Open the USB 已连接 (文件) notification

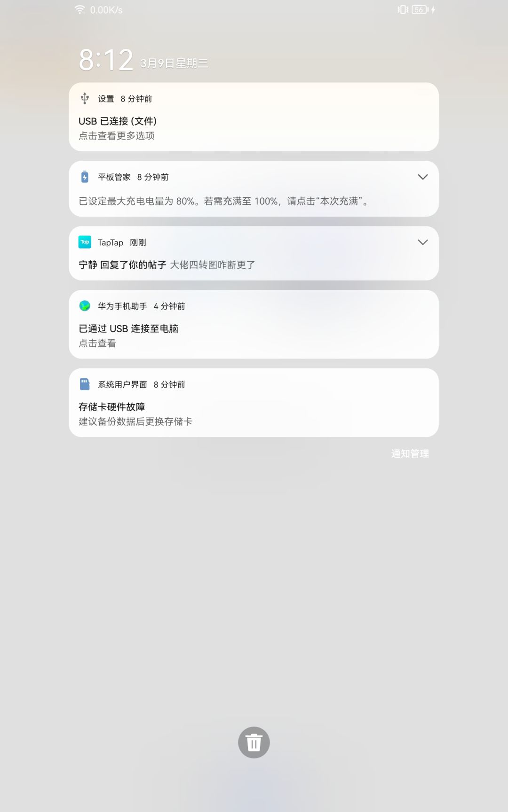(x=254, y=117)
